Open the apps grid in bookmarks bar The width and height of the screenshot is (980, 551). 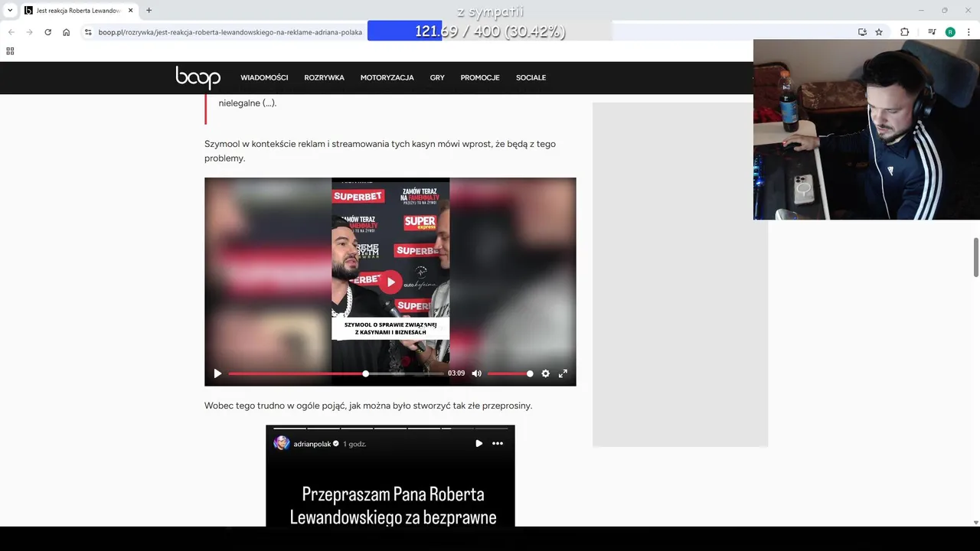pos(10,51)
